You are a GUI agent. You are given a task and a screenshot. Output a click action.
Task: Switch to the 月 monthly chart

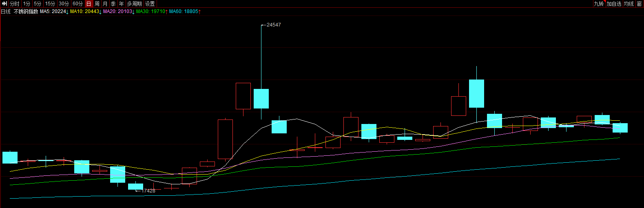(105, 4)
